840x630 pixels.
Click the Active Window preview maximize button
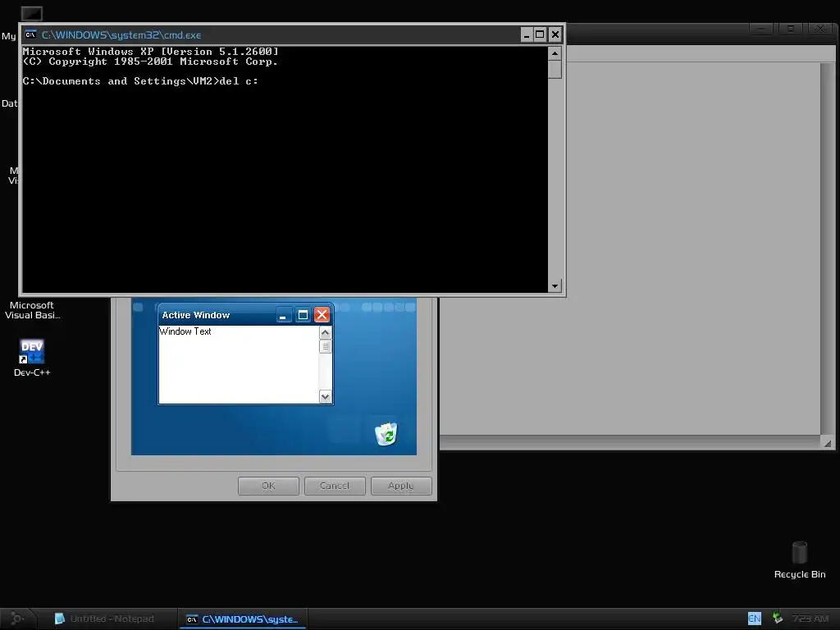[x=303, y=315]
